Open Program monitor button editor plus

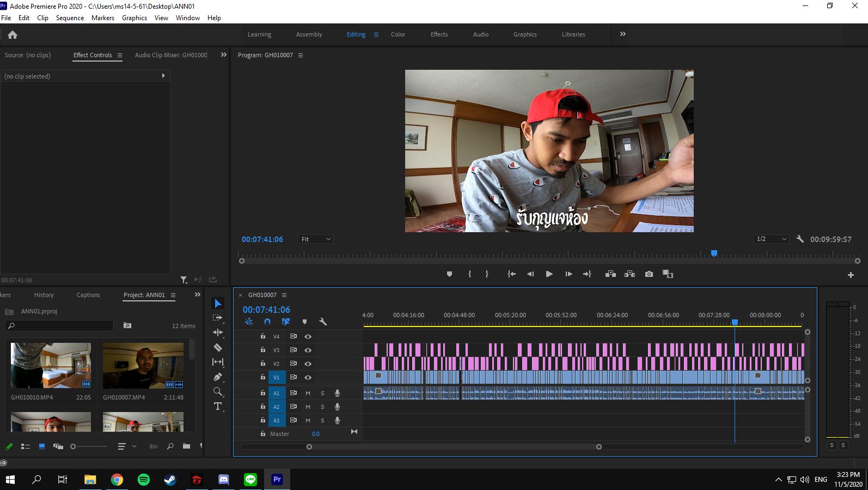click(x=851, y=275)
